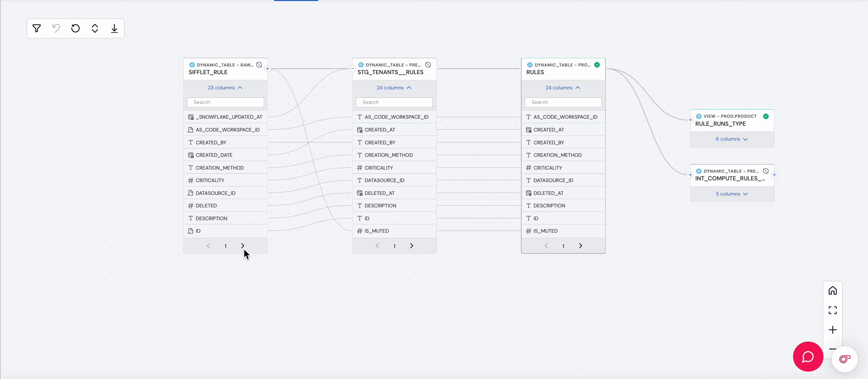
Task: Click the reset circular arrow icon
Action: click(x=76, y=28)
